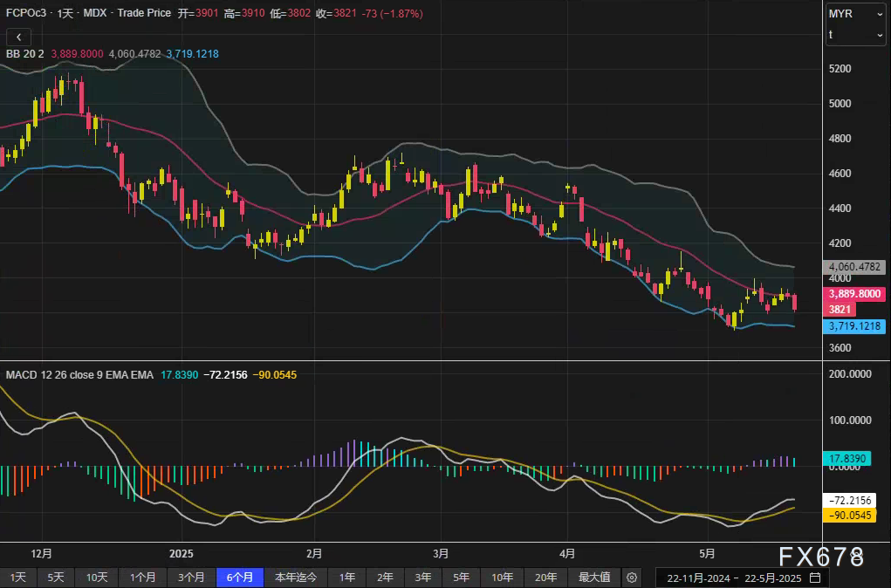The height and width of the screenshot is (588, 891).
Task: Click the collapse legend chevron button
Action: (x=19, y=37)
